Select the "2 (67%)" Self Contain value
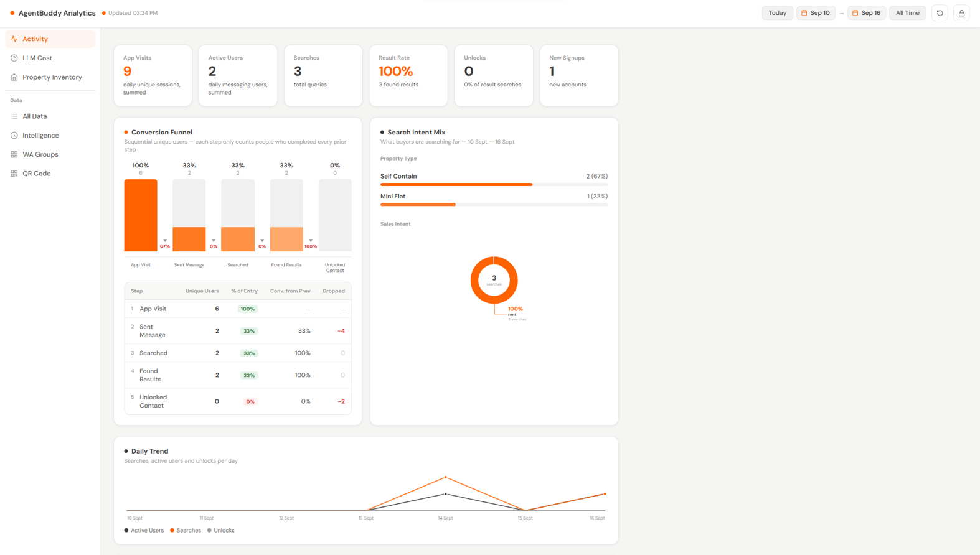The width and height of the screenshot is (980, 555). point(597,177)
